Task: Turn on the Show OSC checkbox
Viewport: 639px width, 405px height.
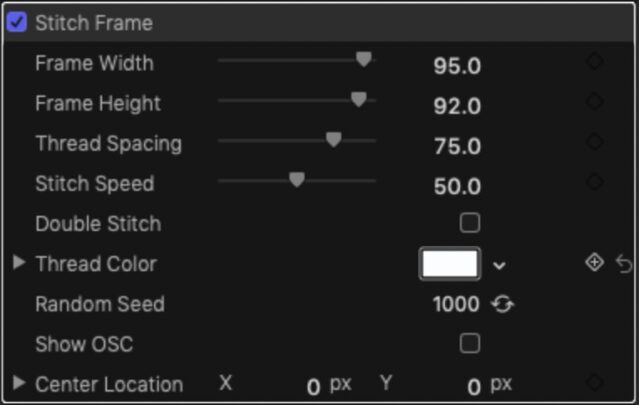Action: click(x=469, y=344)
